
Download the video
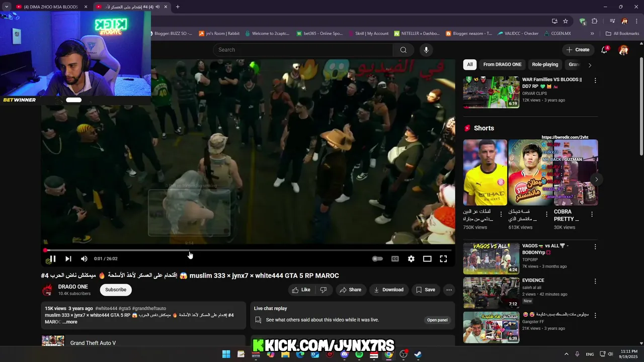click(x=388, y=290)
